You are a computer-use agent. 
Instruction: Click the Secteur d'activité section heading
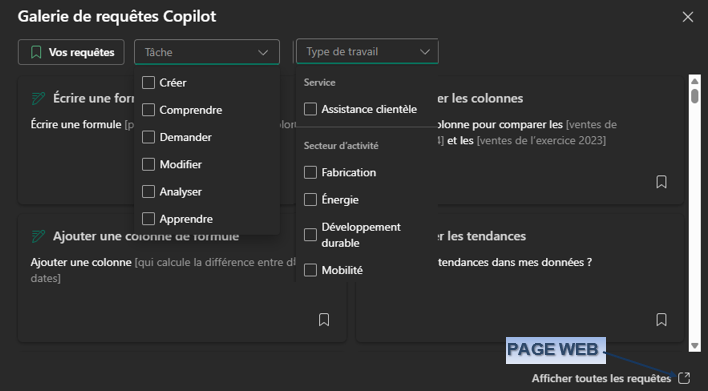[x=341, y=146]
